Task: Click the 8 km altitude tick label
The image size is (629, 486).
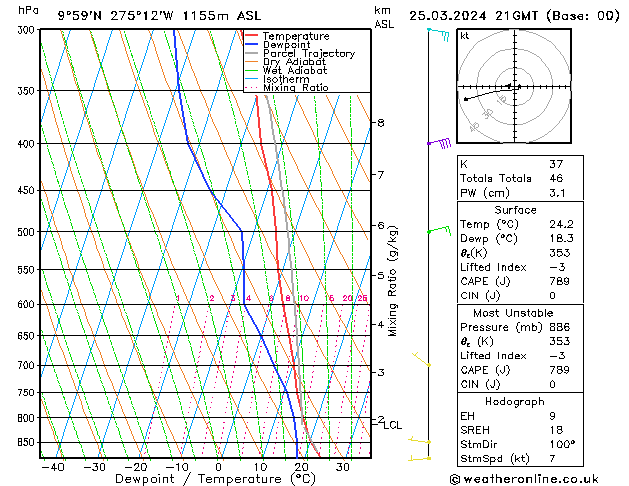Action: point(381,123)
